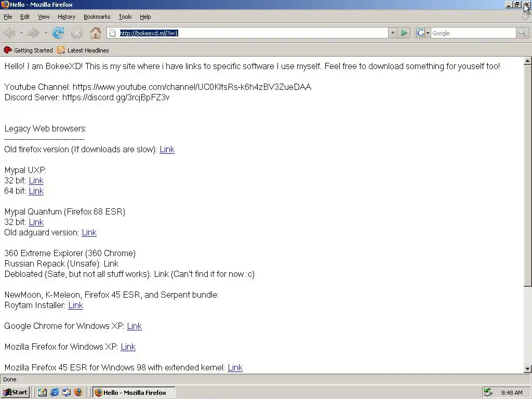Open the Google search engine selector
The width and height of the screenshot is (532, 399).
click(423, 33)
